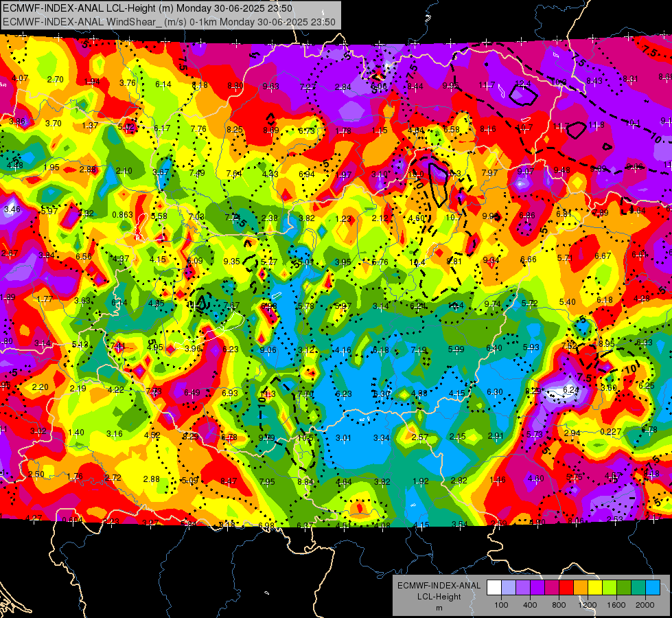
Task: Click the wind shear value 0.863
Action: [123, 214]
